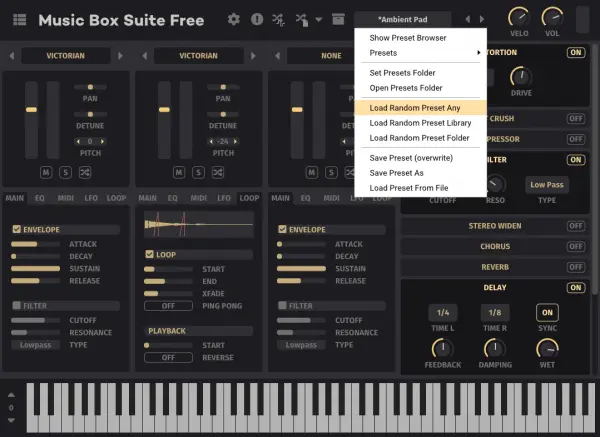Randomize layer 2 with shuffle icon
This screenshot has width=600, height=437.
pos(218,173)
